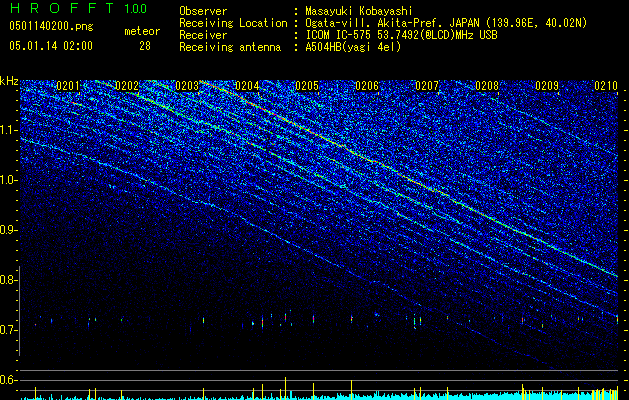
Task: Click the 'Receiver' field label
Action: (x=203, y=35)
